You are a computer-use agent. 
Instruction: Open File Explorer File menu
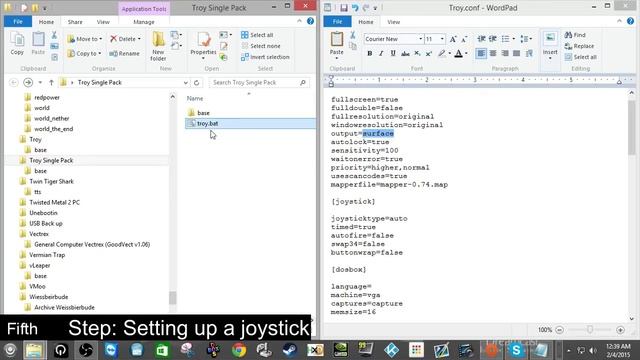tap(18, 22)
